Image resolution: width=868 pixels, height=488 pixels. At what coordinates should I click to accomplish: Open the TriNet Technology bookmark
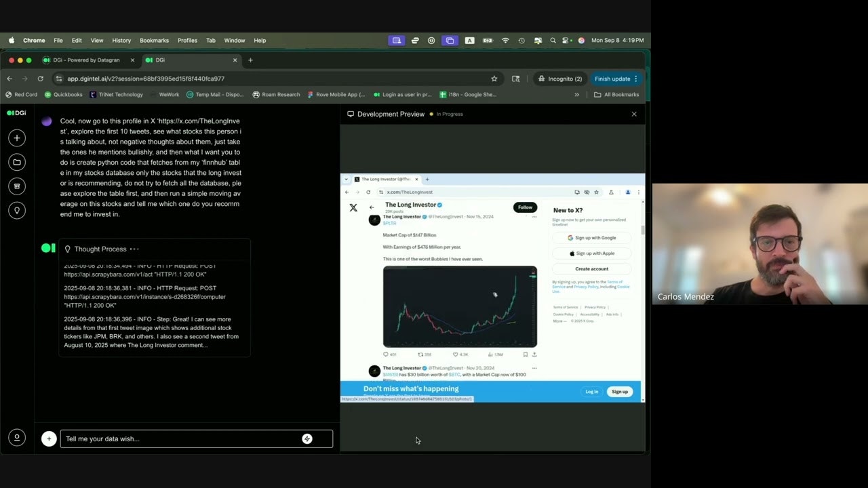click(x=116, y=95)
